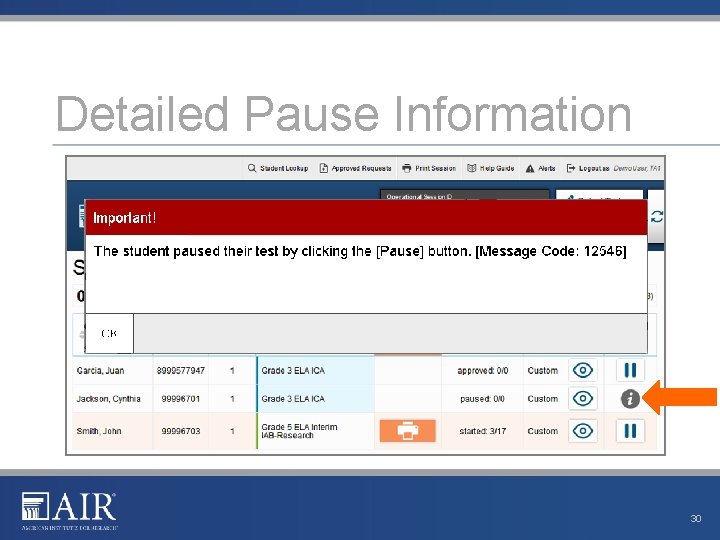The image size is (720, 540).
Task: View Garcia, Juan's test with eye icon
Action: pos(583,370)
